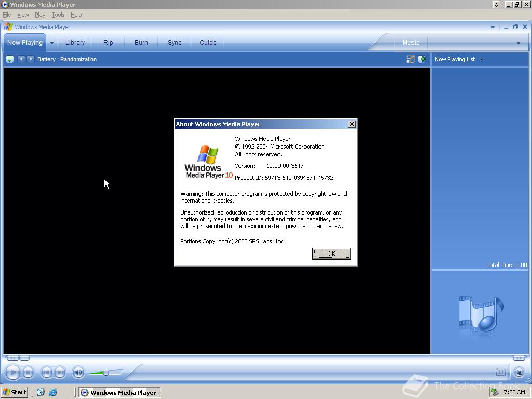
Task: Click OK in the About dialog
Action: point(331,254)
